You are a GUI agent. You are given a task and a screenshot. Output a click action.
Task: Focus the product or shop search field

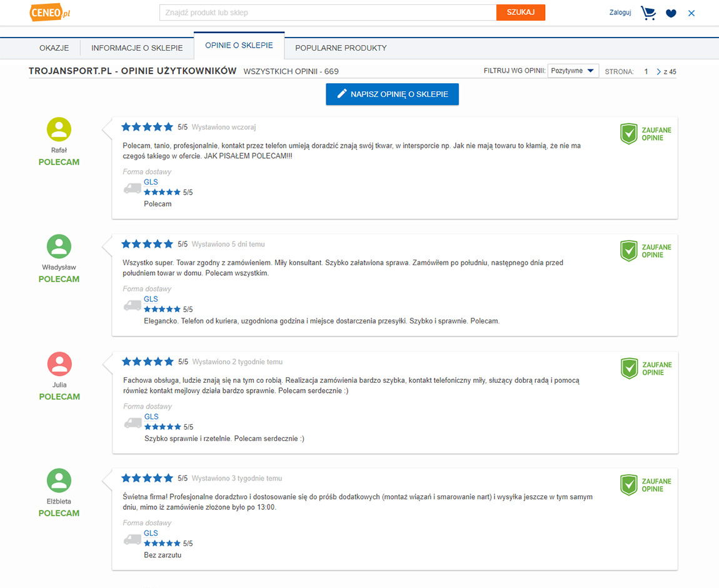(328, 13)
